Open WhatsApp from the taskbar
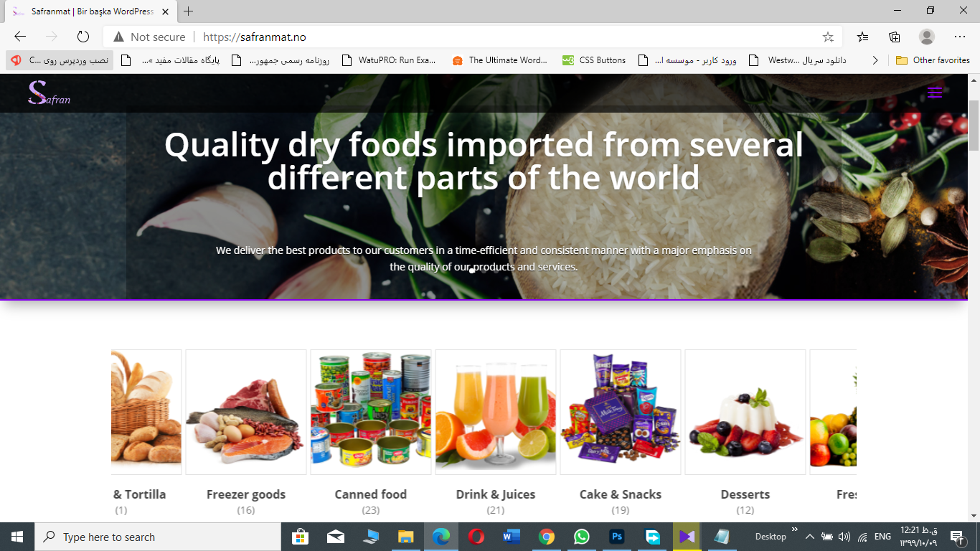980x551 pixels. (581, 537)
